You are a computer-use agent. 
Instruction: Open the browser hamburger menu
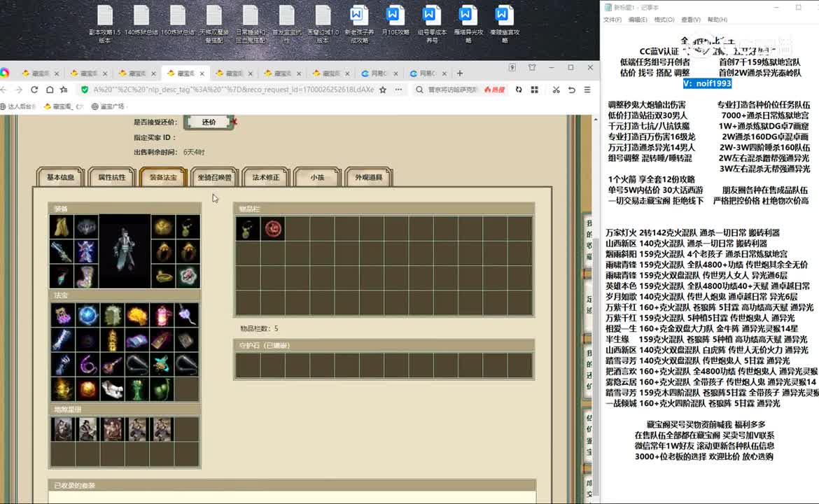[x=587, y=90]
